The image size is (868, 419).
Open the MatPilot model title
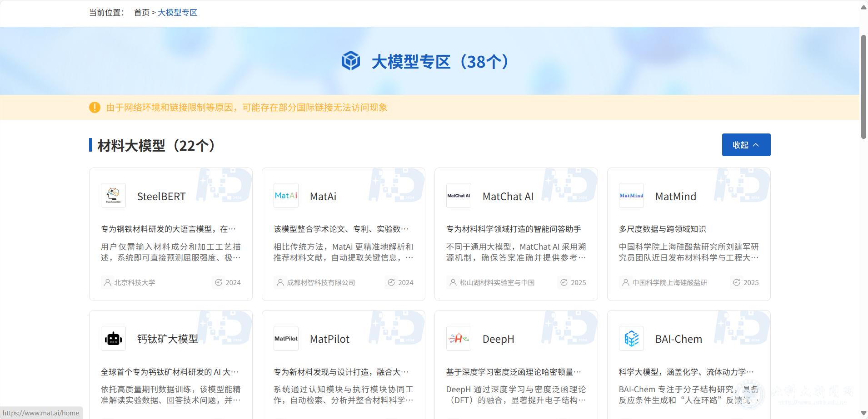pyautogui.click(x=329, y=339)
